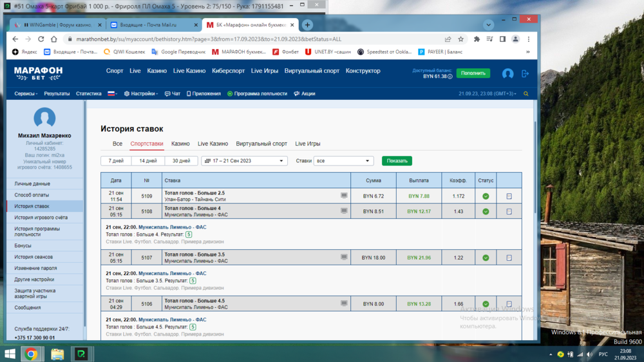This screenshot has height=362, width=644.
Task: Click the Marathon Bet logo
Action: 38,73
